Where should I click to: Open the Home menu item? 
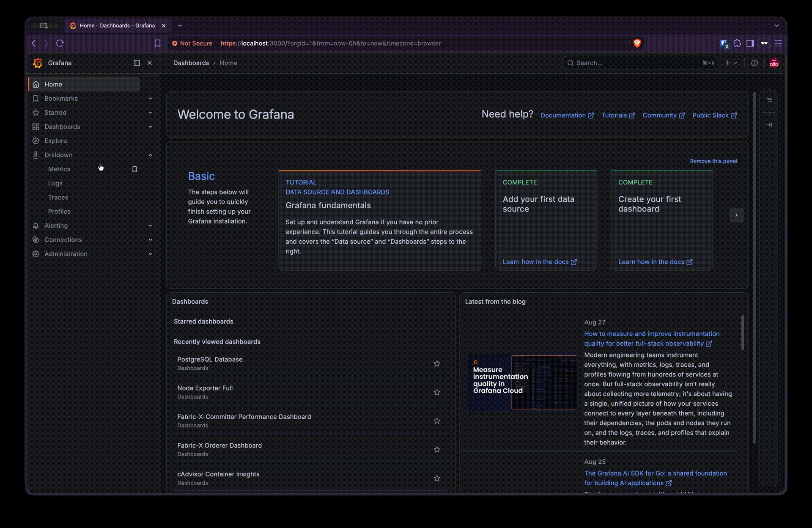pos(84,84)
